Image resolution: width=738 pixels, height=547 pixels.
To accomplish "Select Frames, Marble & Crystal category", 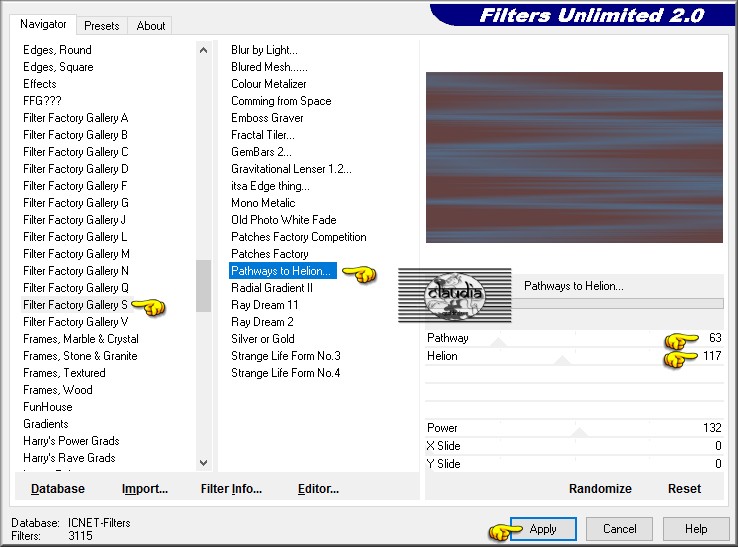I will coord(81,339).
